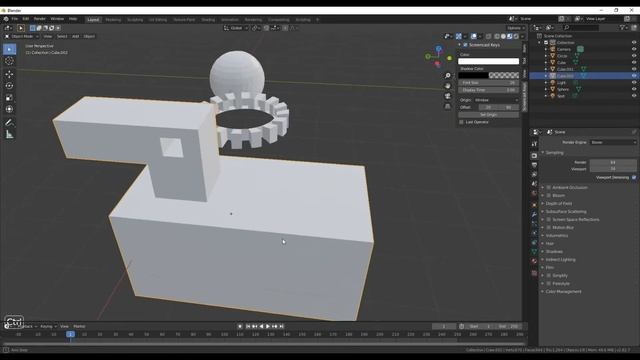
Task: Toggle the camera view icon
Action: click(448, 96)
